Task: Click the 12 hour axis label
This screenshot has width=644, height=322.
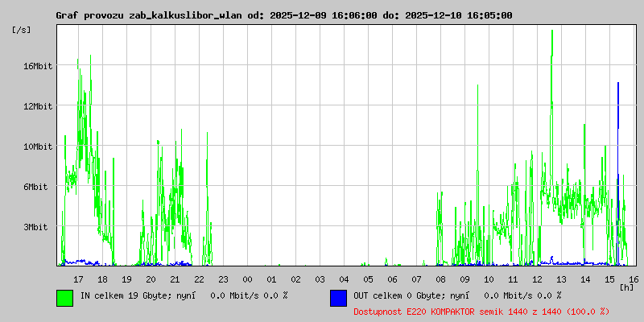Action: click(537, 279)
